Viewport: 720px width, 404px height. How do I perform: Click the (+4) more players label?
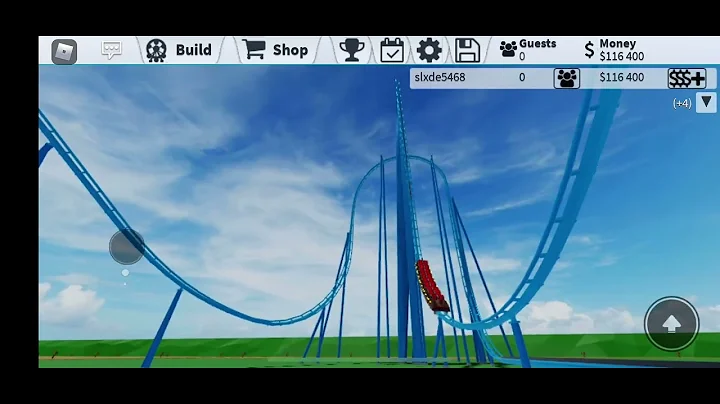682,103
